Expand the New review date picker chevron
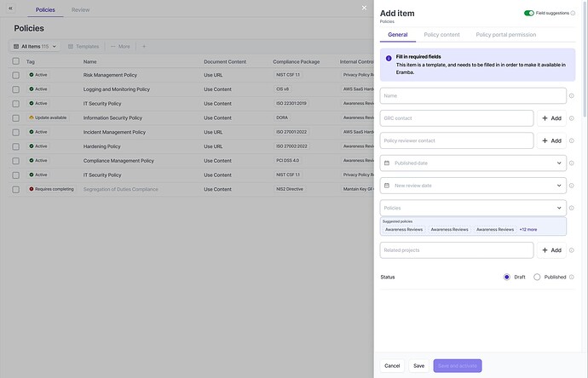Screen dimensions: 588x378 tap(559, 186)
